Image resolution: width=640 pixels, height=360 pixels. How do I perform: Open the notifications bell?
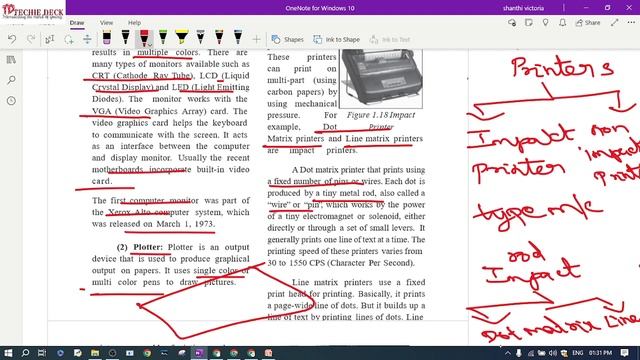pos(562,23)
